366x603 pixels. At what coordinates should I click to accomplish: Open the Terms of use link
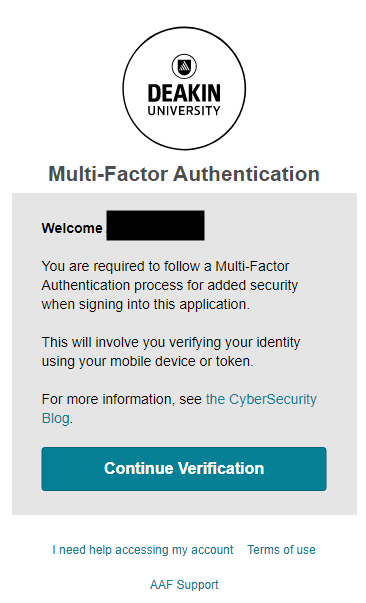point(281,550)
